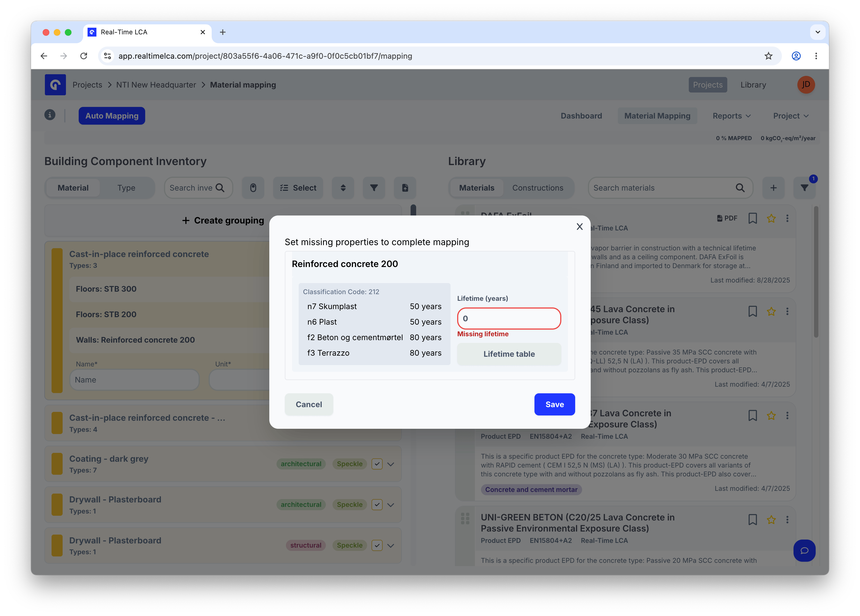Click the Coating - dark grey color bar
Viewport: 860px width, 616px height.
click(57, 464)
